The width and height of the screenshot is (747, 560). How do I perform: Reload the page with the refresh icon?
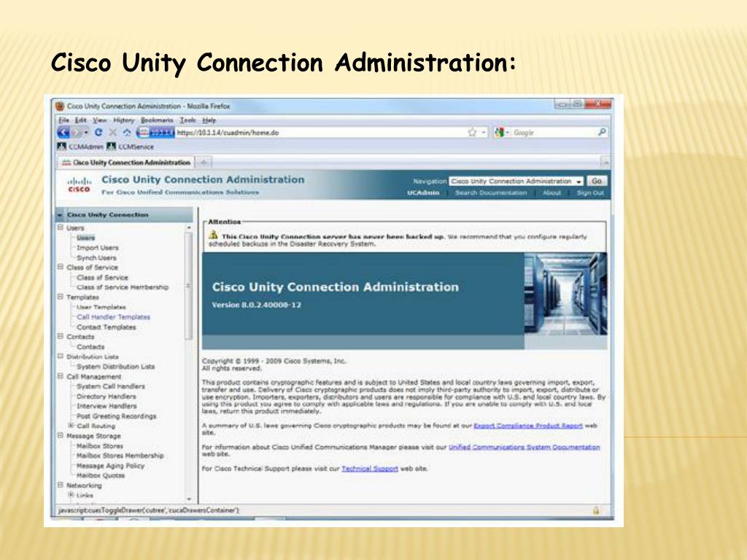98,133
